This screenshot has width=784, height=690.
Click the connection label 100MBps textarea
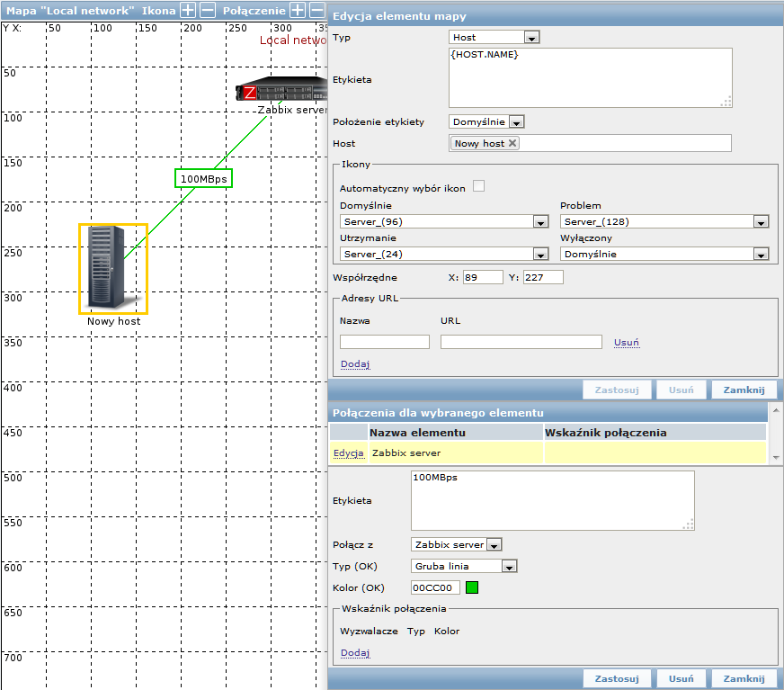[553, 500]
